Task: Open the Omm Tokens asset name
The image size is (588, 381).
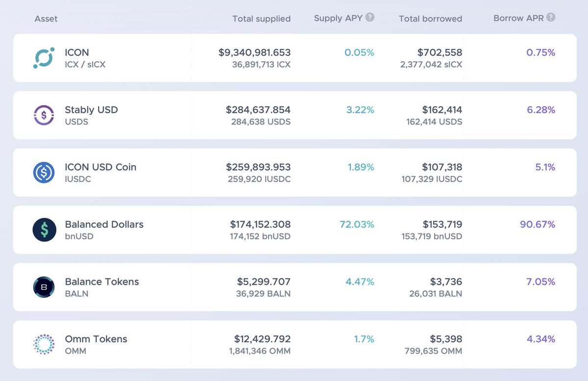Action: pos(96,339)
